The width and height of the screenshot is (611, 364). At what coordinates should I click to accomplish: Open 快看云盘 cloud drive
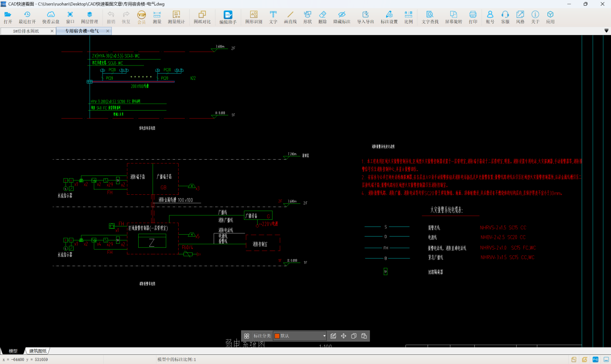pos(51,17)
